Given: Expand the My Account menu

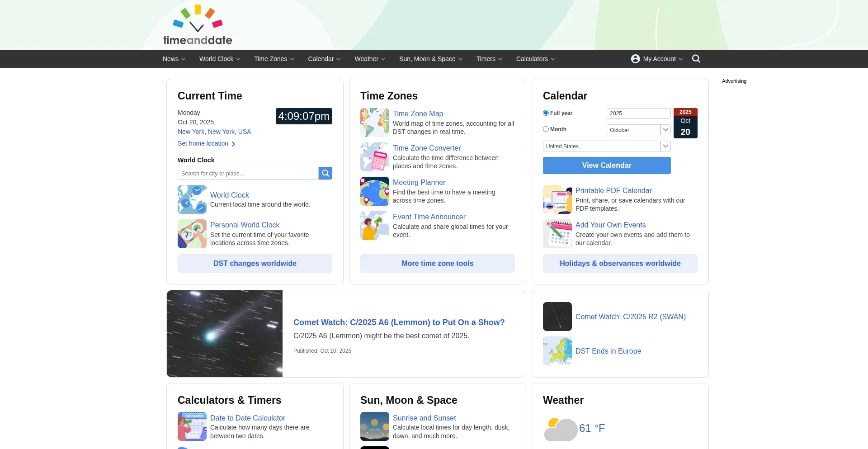Looking at the screenshot, I should [x=657, y=59].
